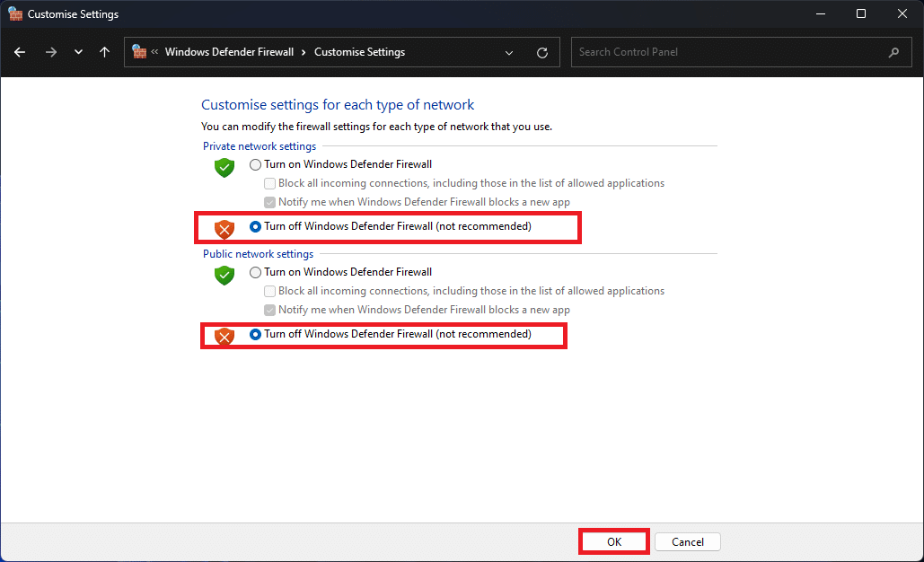Screen dimensions: 924x562
Task: Select Turn on Firewall for Public network
Action: click(x=256, y=272)
